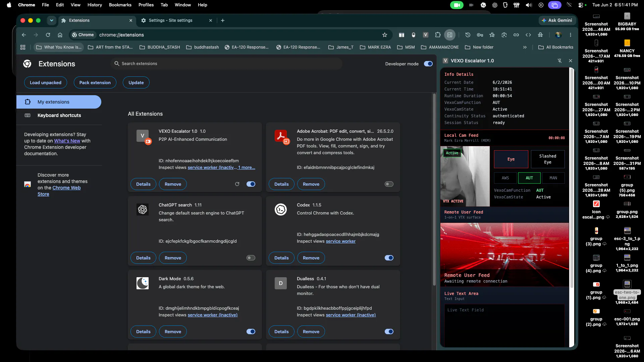Screen dimensions: 644x362
Task: Click the Load unpacked button
Action: (46, 82)
